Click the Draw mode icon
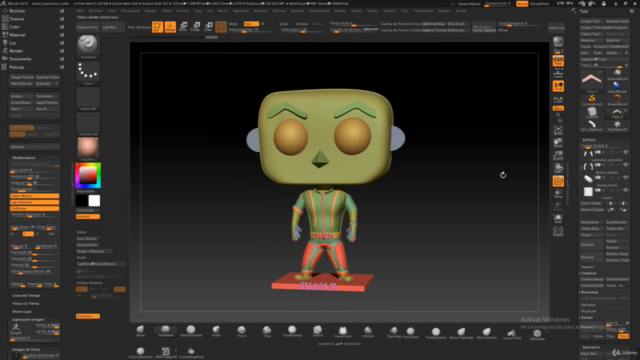The image size is (640, 360). click(x=170, y=27)
